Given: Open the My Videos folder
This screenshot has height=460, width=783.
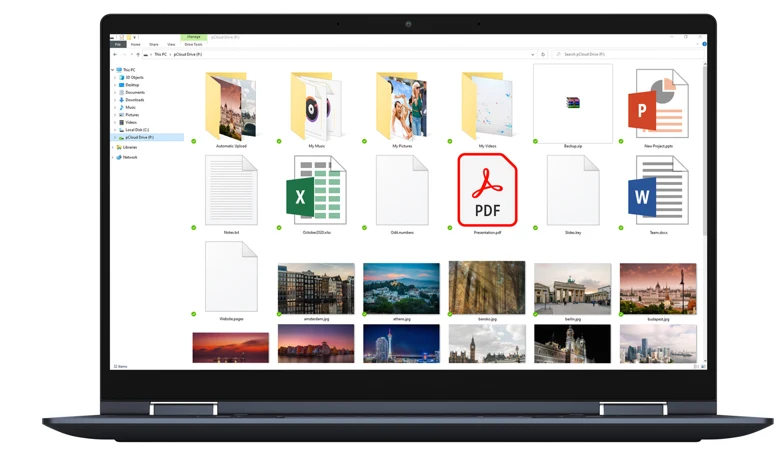Looking at the screenshot, I should coord(487,107).
